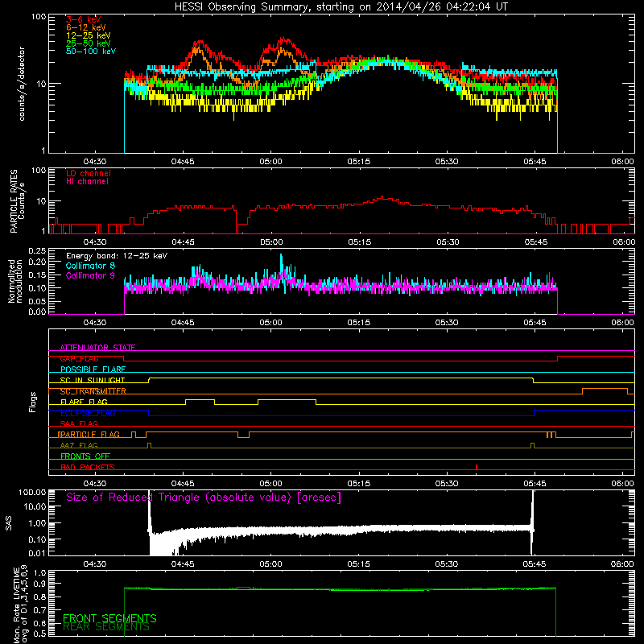The image size is (644, 644).
Task: Click the BAD_PACKETS flag label
Action: 88,467
